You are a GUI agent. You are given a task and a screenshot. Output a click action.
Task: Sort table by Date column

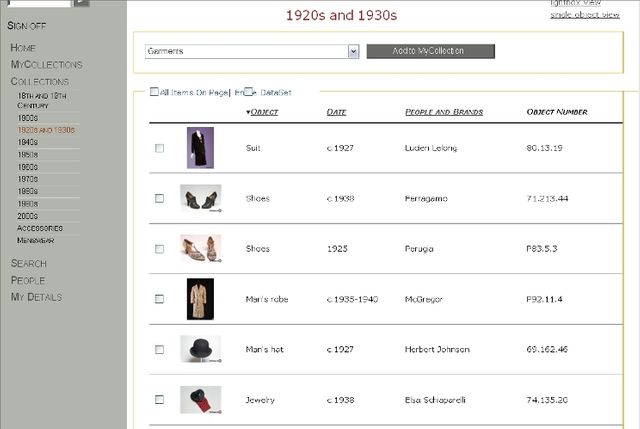point(336,112)
